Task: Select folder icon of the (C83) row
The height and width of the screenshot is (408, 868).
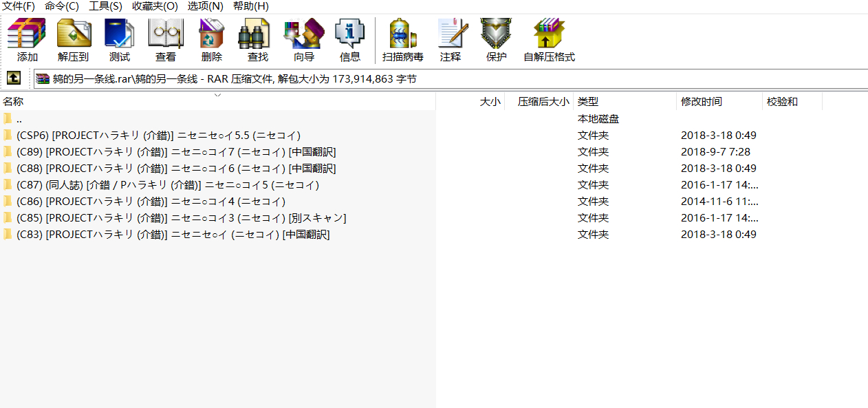Action: coord(8,235)
